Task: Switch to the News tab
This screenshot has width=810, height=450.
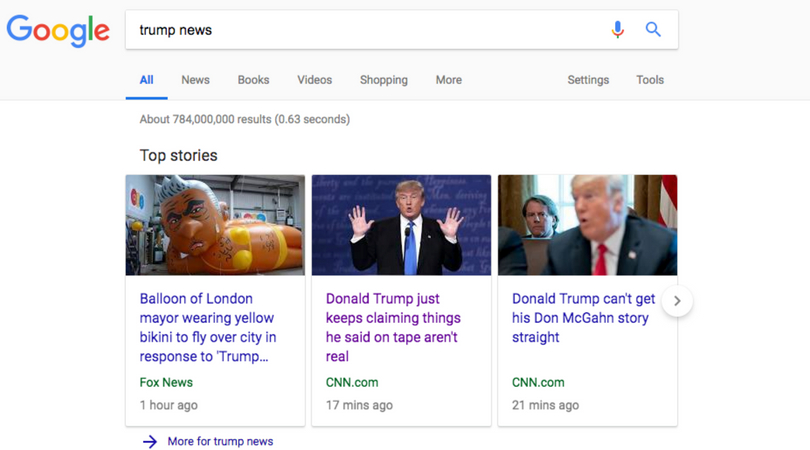Action: click(x=195, y=80)
